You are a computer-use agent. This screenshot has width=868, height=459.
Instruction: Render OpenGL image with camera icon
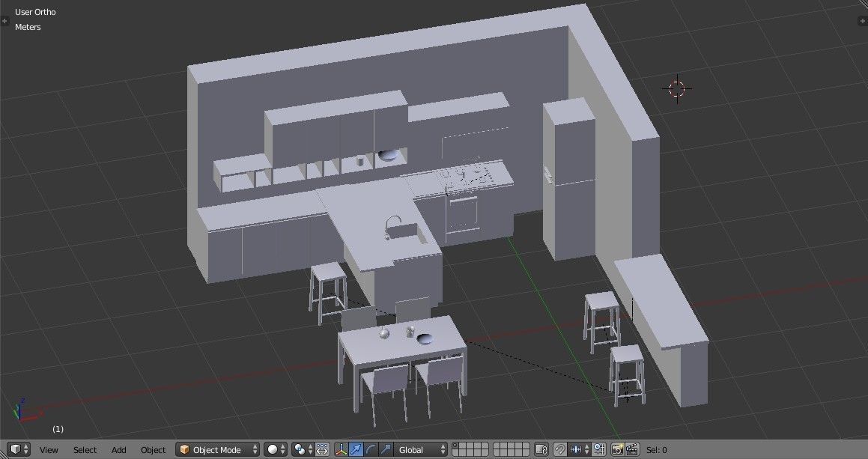[618, 449]
